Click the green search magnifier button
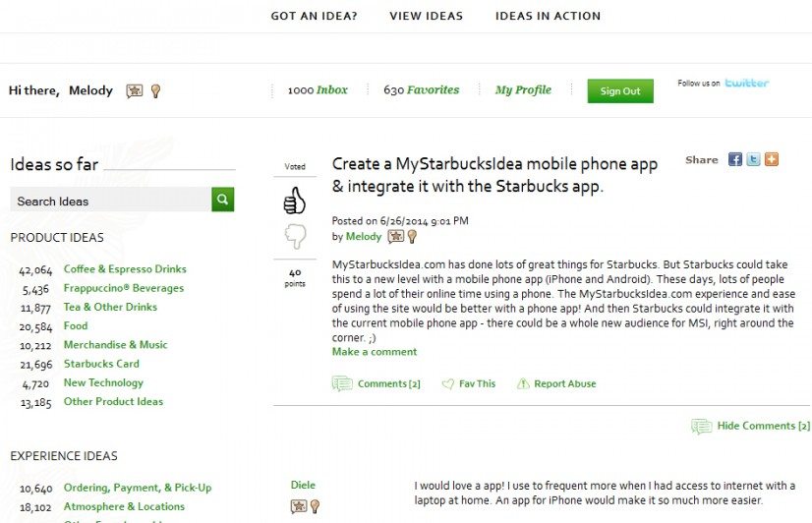 point(223,200)
